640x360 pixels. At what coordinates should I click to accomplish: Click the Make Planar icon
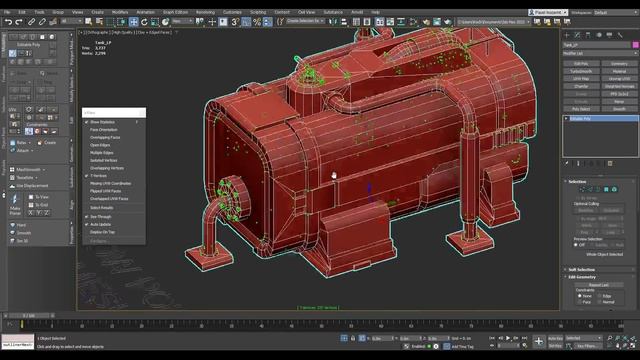coord(15,205)
